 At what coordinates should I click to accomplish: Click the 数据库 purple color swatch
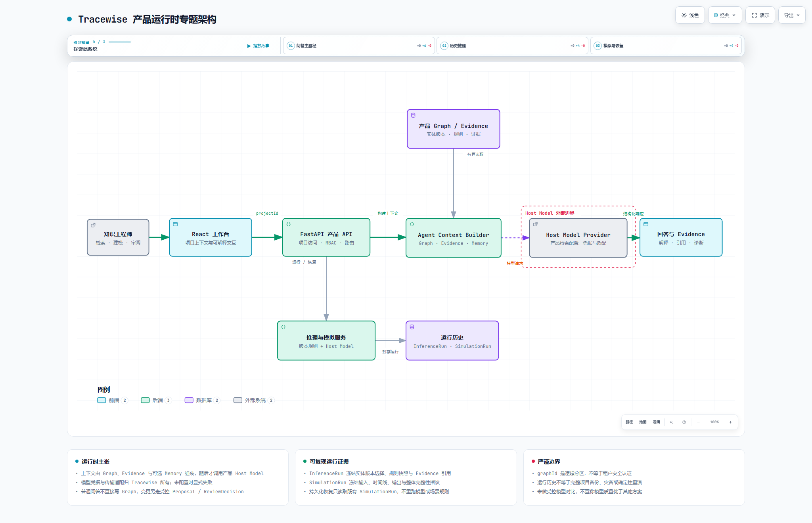189,400
